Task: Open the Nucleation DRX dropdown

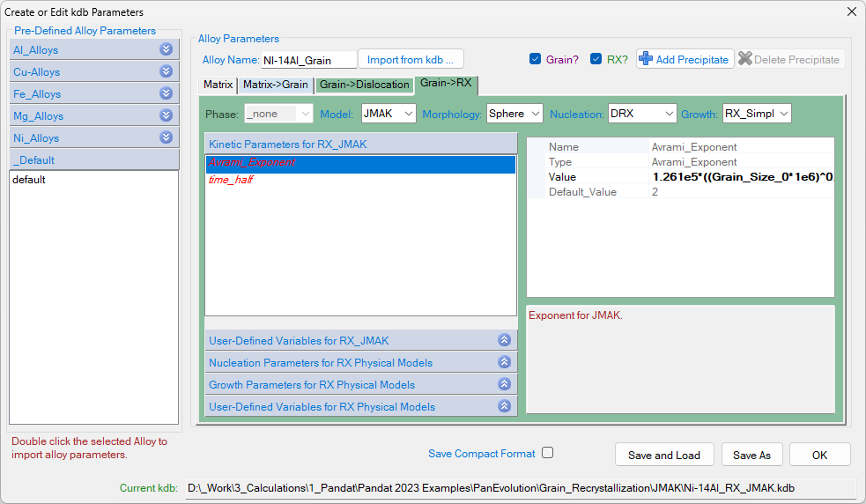Action: (642, 114)
